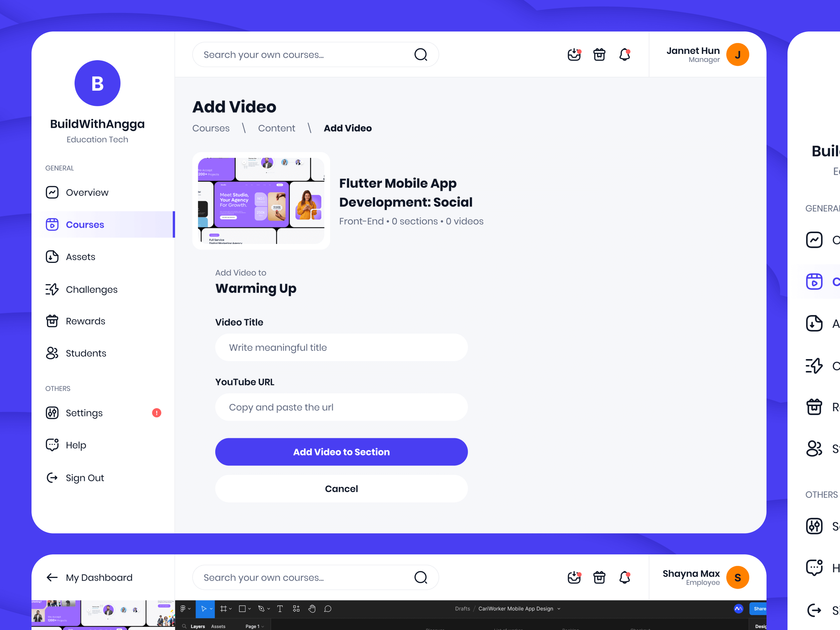Open the Flutter course thumbnail image

pyautogui.click(x=261, y=201)
